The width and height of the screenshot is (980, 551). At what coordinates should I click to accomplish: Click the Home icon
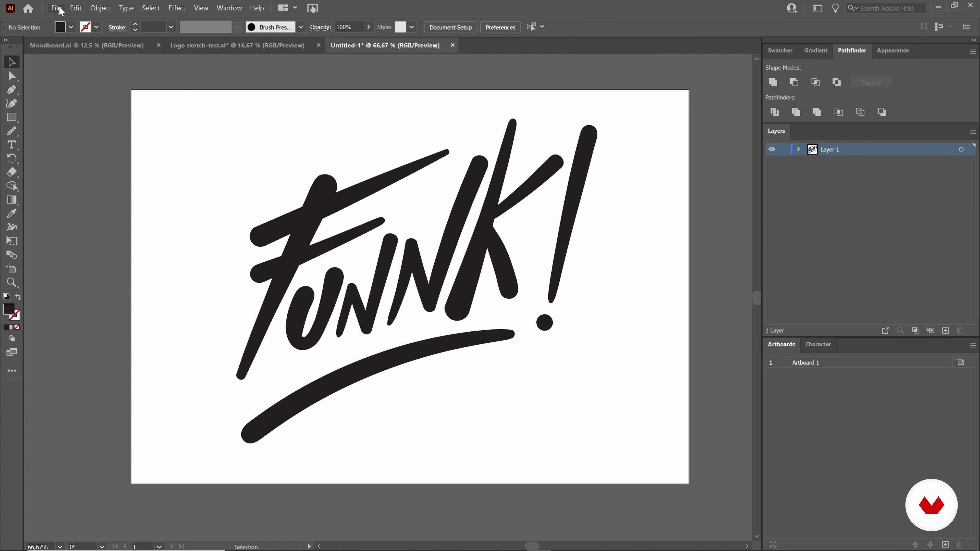pos(28,8)
